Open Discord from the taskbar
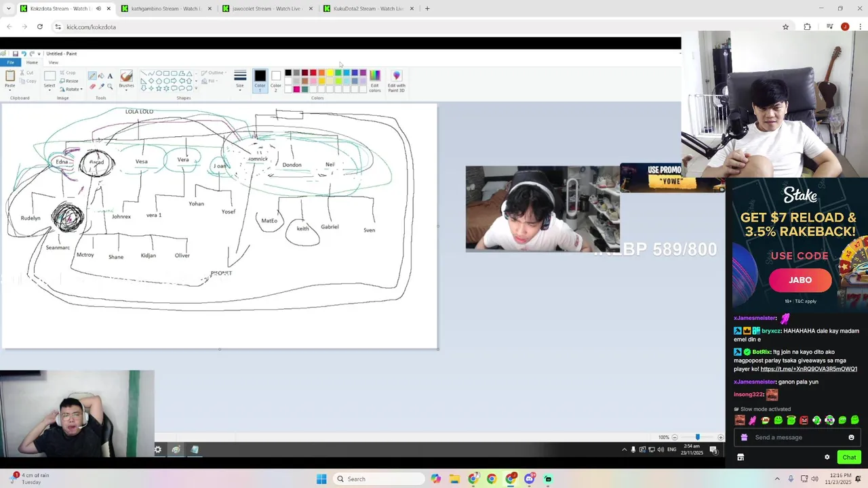 click(530, 479)
